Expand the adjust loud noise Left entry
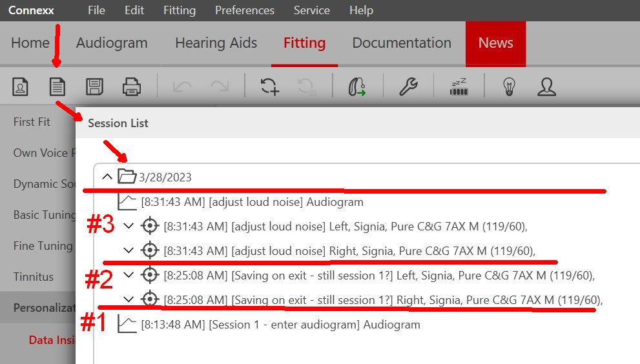Screen dimensions: 640x364 pyautogui.click(x=129, y=226)
